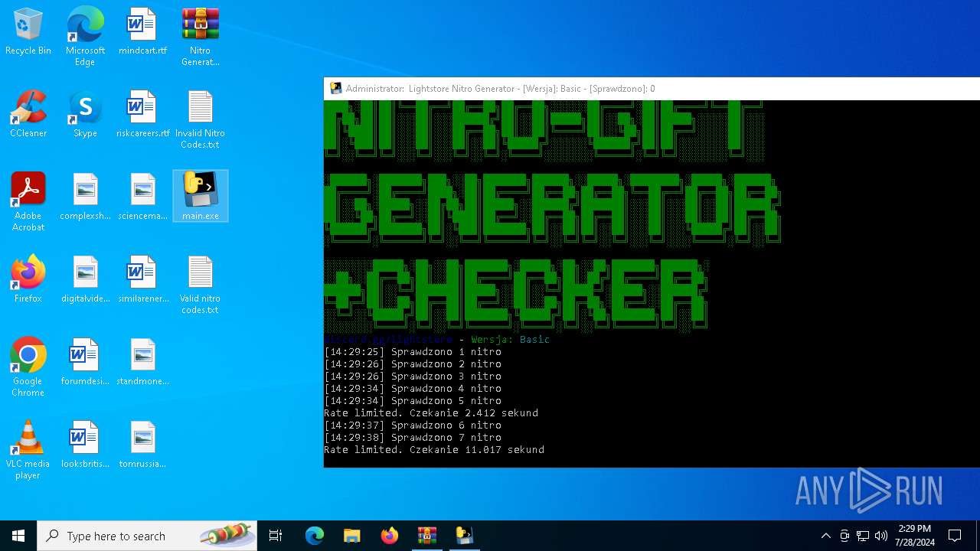The image size is (980, 551).
Task: Open Skype desktop shortcut
Action: pyautogui.click(x=85, y=114)
